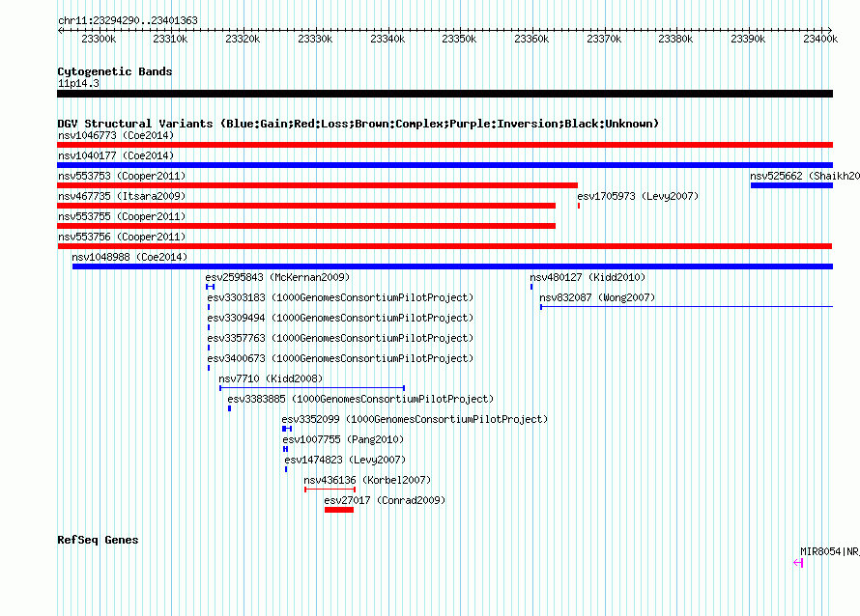This screenshot has width=860, height=616.
Task: Select the chr11:23294290..23401363 coordinate text
Action: (x=128, y=20)
